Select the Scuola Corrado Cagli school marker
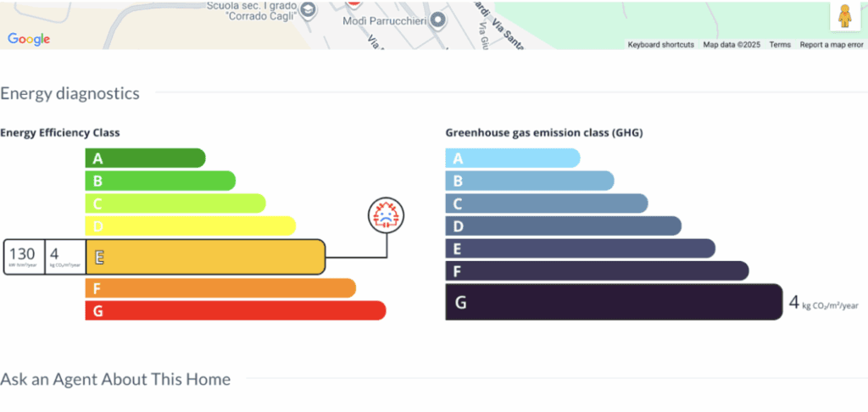 click(x=309, y=9)
